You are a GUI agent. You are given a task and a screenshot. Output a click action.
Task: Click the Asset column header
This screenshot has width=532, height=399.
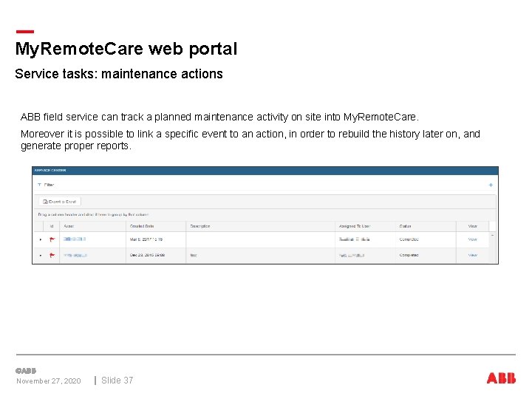pos(69,226)
